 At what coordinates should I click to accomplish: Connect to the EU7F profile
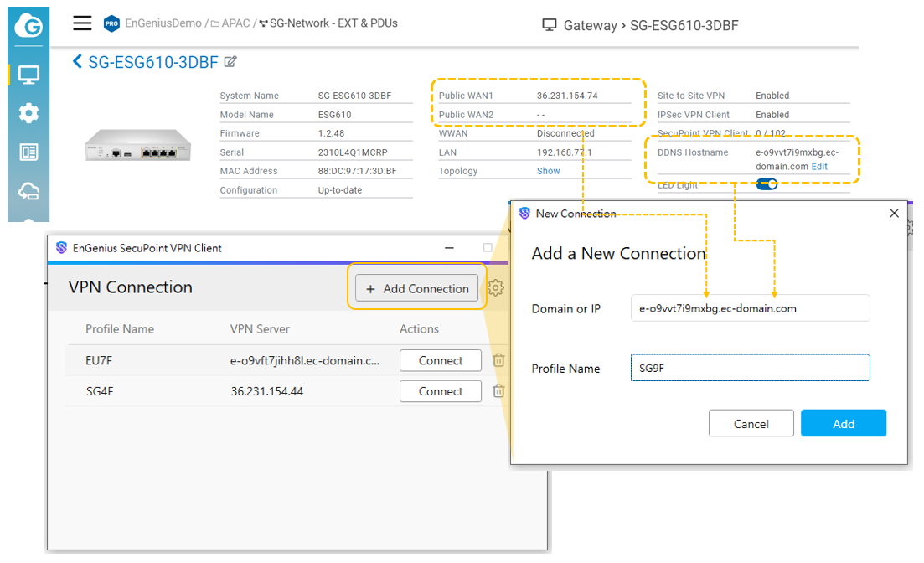(441, 360)
